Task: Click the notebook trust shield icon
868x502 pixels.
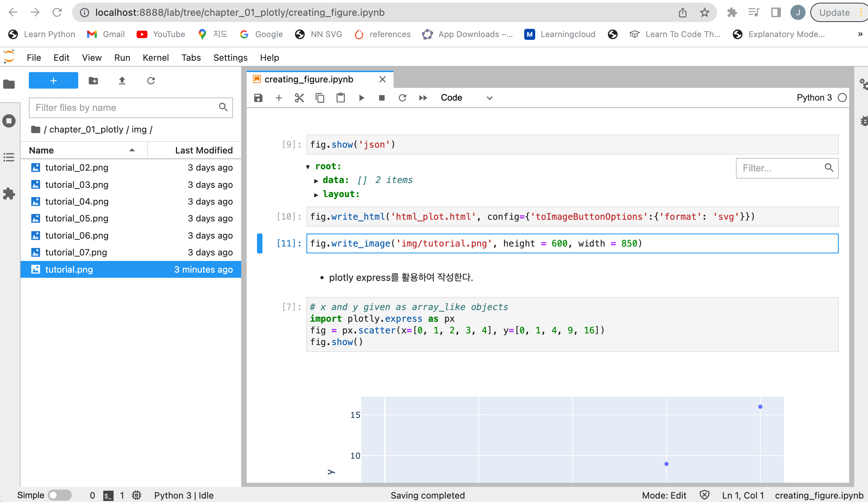Action: coord(704,495)
